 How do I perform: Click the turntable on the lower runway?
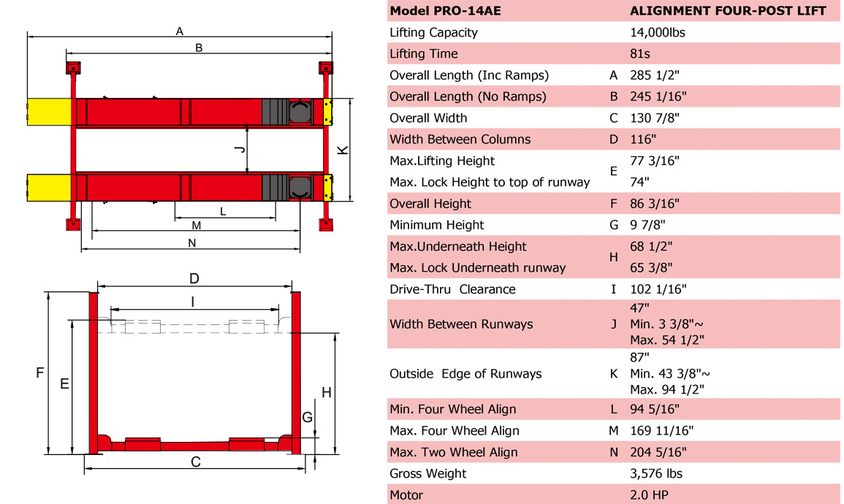[300, 186]
